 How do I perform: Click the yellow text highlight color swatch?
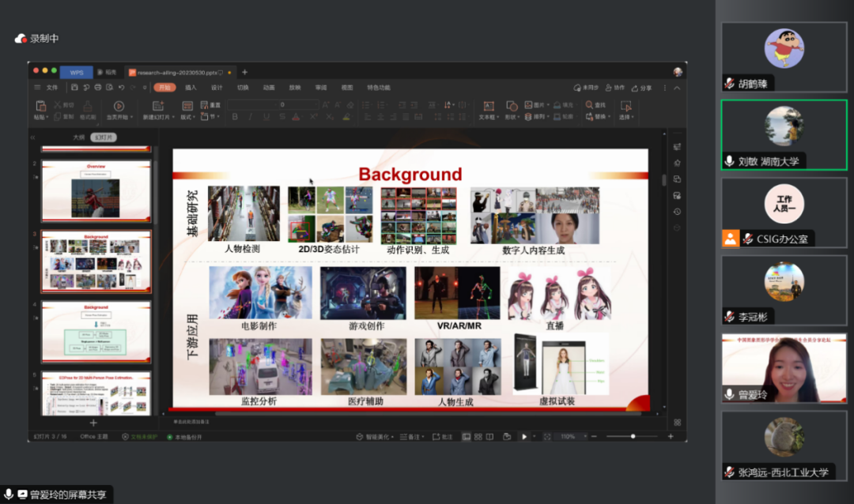[x=346, y=116]
